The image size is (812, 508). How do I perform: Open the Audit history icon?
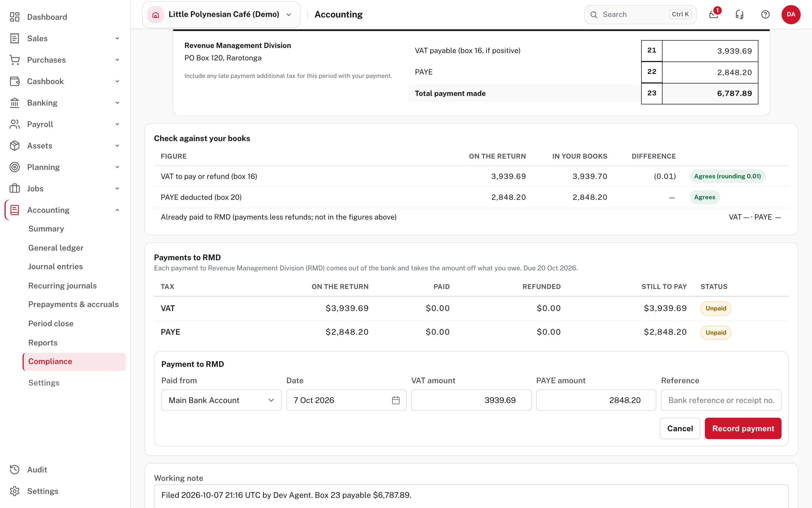[15, 470]
